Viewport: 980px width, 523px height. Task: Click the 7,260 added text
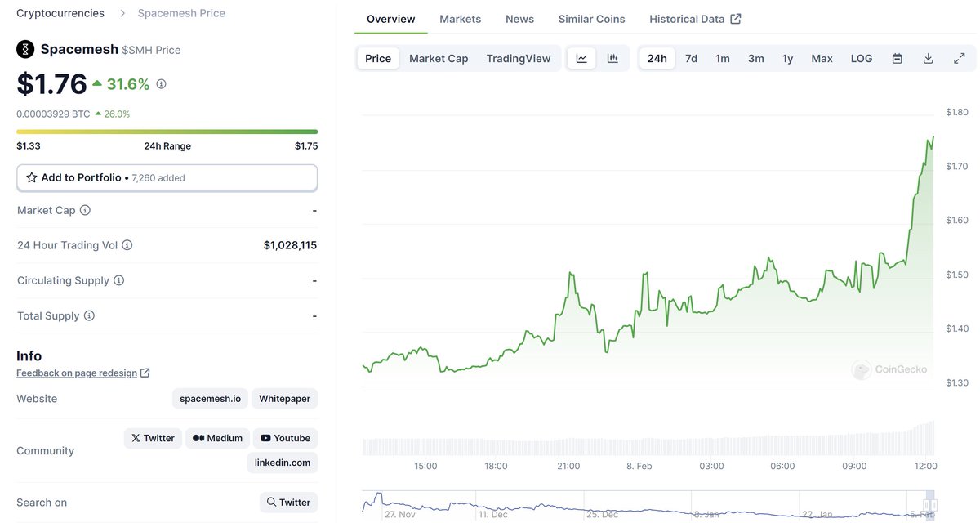coord(158,178)
